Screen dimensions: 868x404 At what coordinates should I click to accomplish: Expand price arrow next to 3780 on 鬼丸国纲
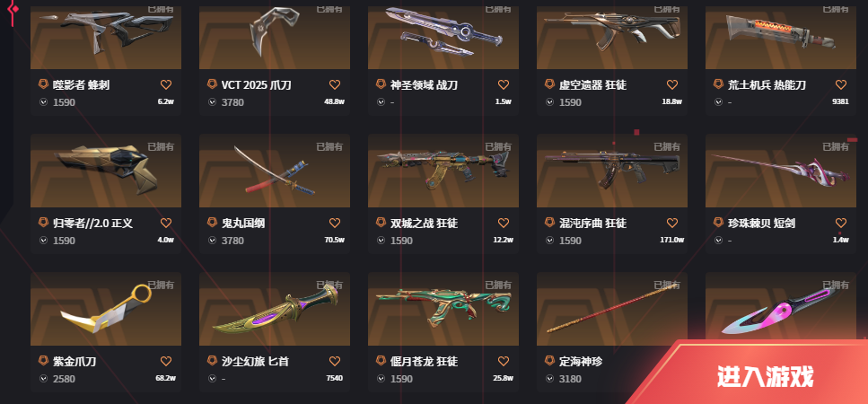212,241
